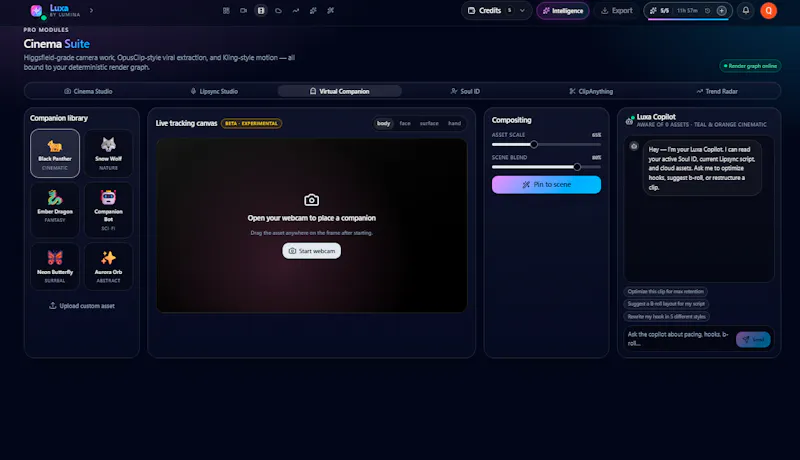800x460 pixels.
Task: Open the ClipAnything tab
Action: pos(591,91)
